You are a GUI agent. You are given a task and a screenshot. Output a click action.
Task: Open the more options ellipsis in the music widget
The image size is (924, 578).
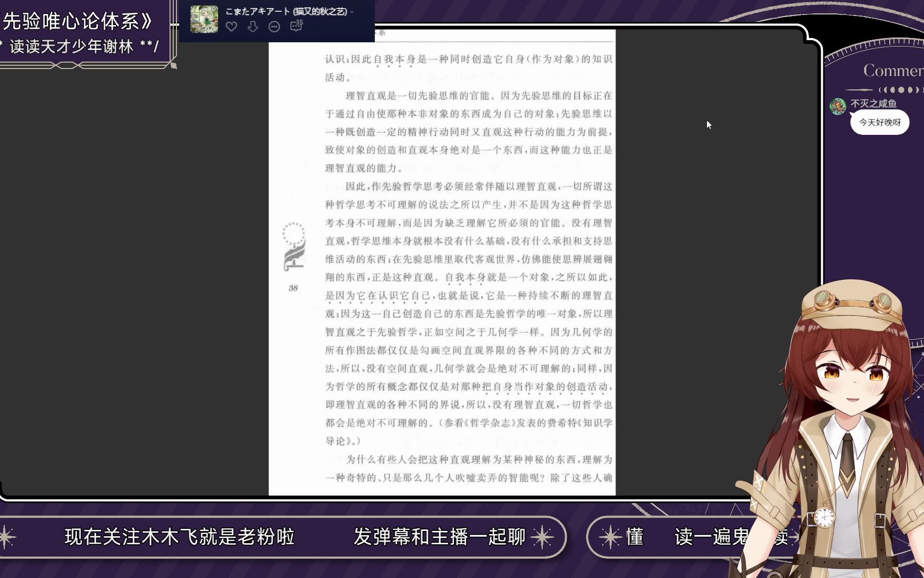pos(274,26)
